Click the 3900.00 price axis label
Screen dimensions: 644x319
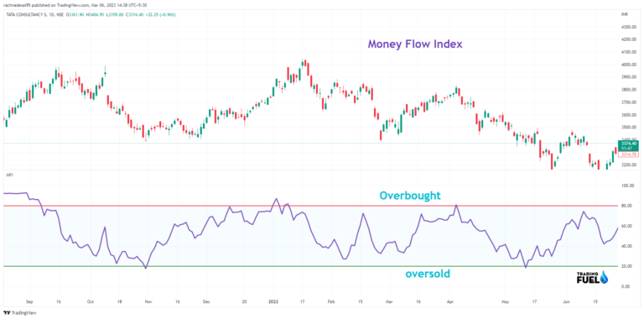click(629, 77)
